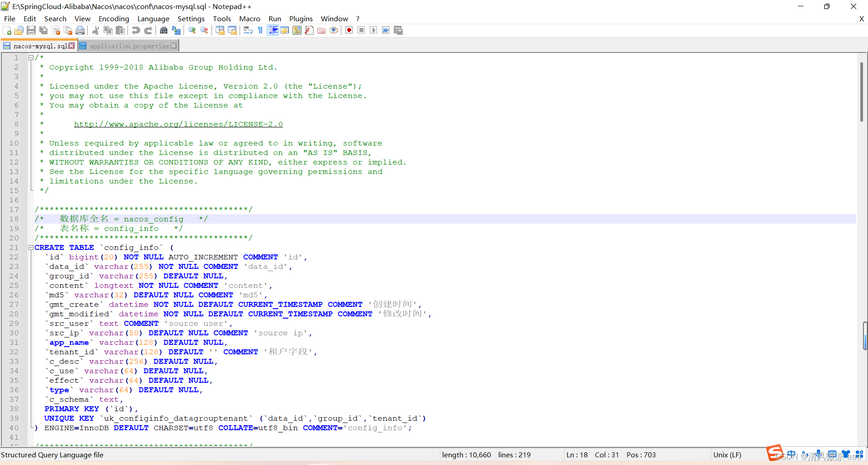
Task: Close the nacos-mysql.sql tab
Action: click(x=71, y=46)
